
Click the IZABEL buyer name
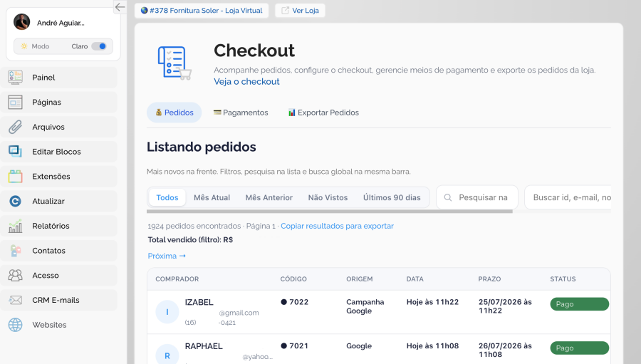point(199,302)
